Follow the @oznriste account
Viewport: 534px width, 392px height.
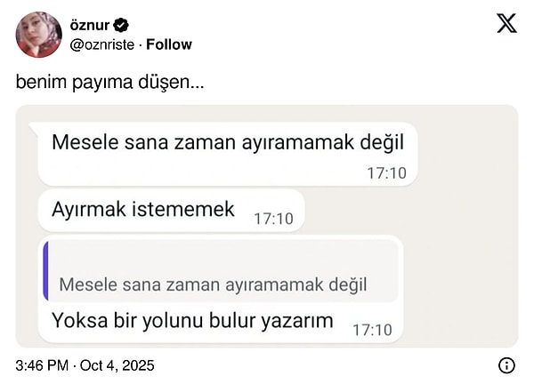point(169,44)
